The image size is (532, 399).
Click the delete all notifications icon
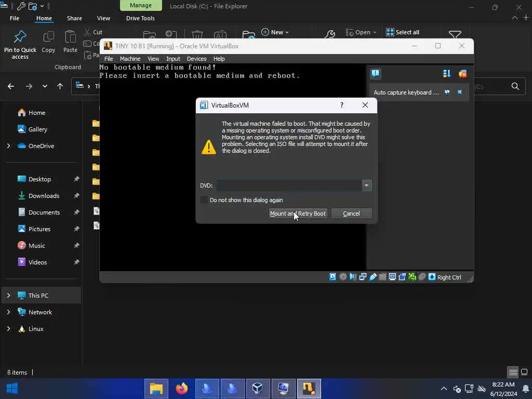[x=463, y=74]
